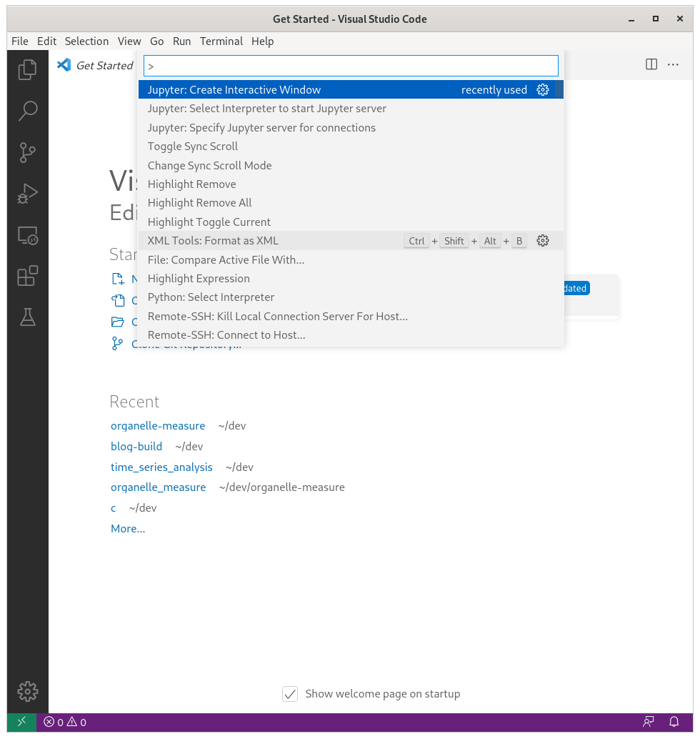
Task: Split the editor to the right
Action: [x=651, y=64]
